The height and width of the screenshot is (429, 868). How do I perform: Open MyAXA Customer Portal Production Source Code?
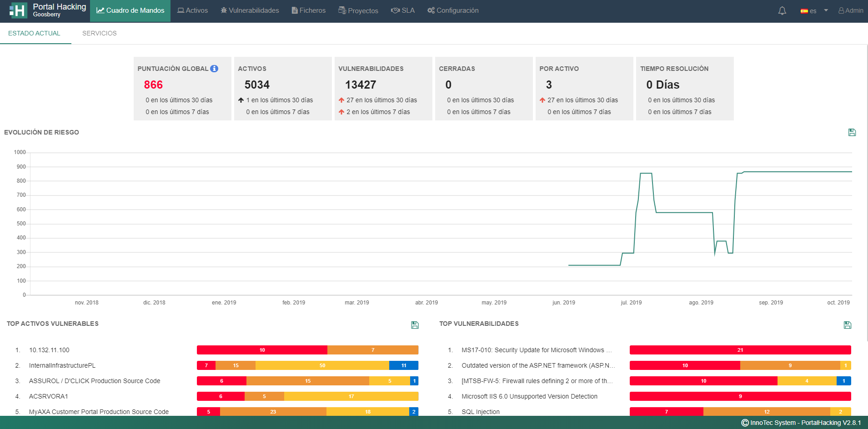[x=99, y=412]
